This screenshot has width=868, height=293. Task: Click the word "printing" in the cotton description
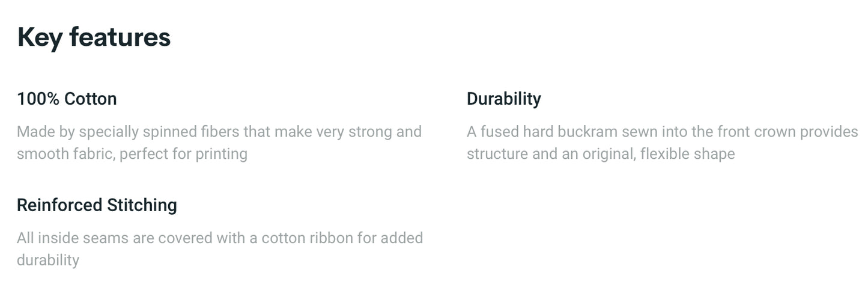pos(221,154)
